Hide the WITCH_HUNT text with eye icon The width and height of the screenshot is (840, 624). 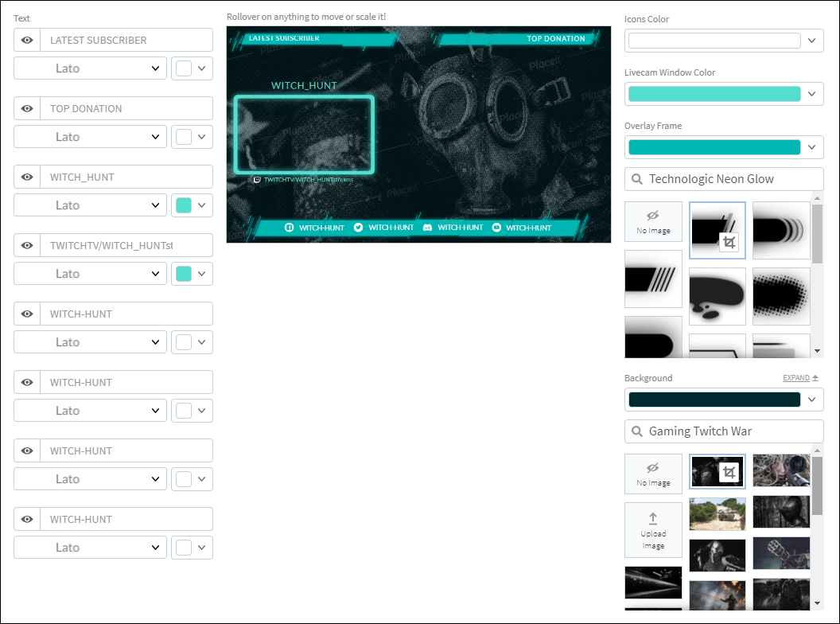(27, 177)
